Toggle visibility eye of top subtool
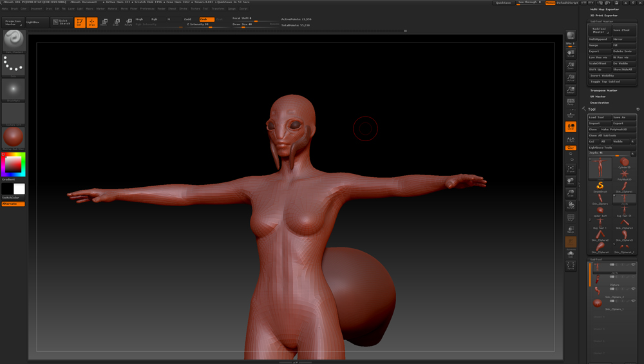Image resolution: width=644 pixels, height=364 pixels. [x=633, y=265]
